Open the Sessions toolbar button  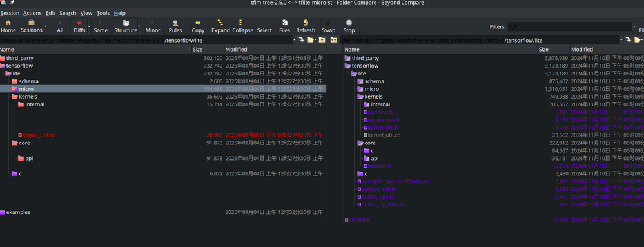click(32, 26)
